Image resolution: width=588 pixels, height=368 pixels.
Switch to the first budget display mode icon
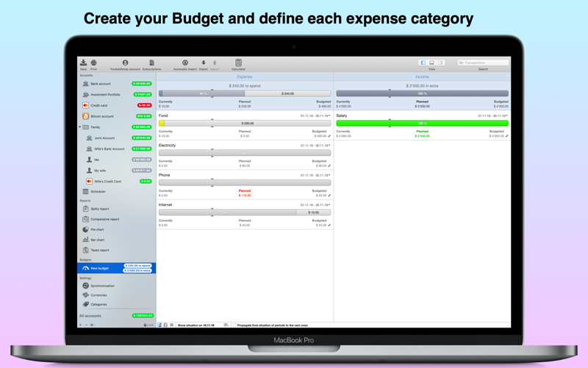tap(159, 325)
